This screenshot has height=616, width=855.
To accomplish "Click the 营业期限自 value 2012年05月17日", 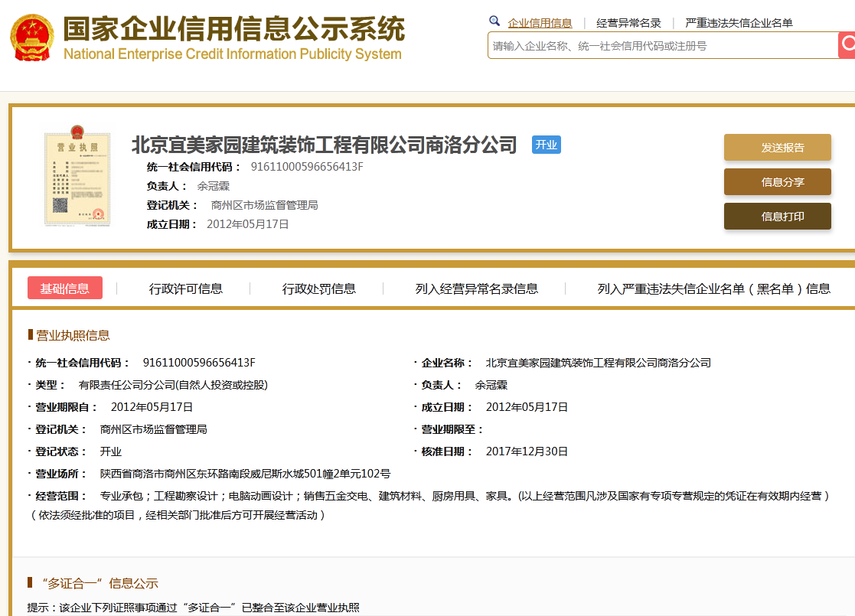I will (152, 406).
